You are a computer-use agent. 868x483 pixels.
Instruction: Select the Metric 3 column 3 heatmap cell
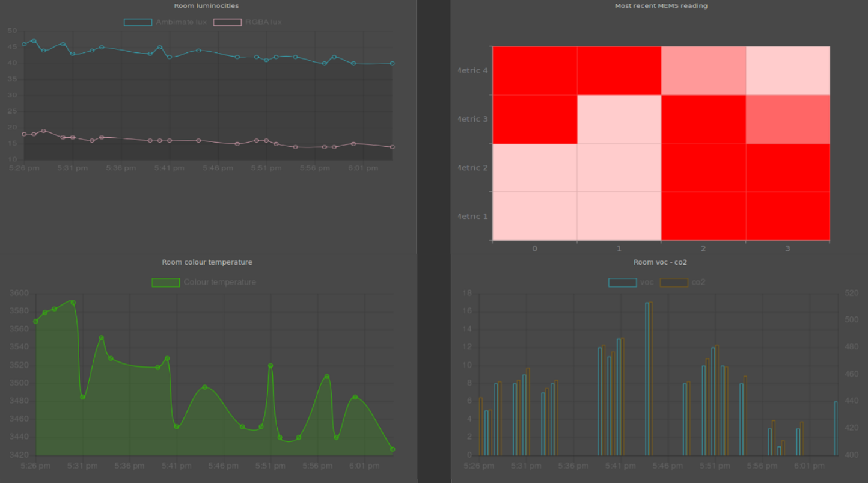point(787,119)
